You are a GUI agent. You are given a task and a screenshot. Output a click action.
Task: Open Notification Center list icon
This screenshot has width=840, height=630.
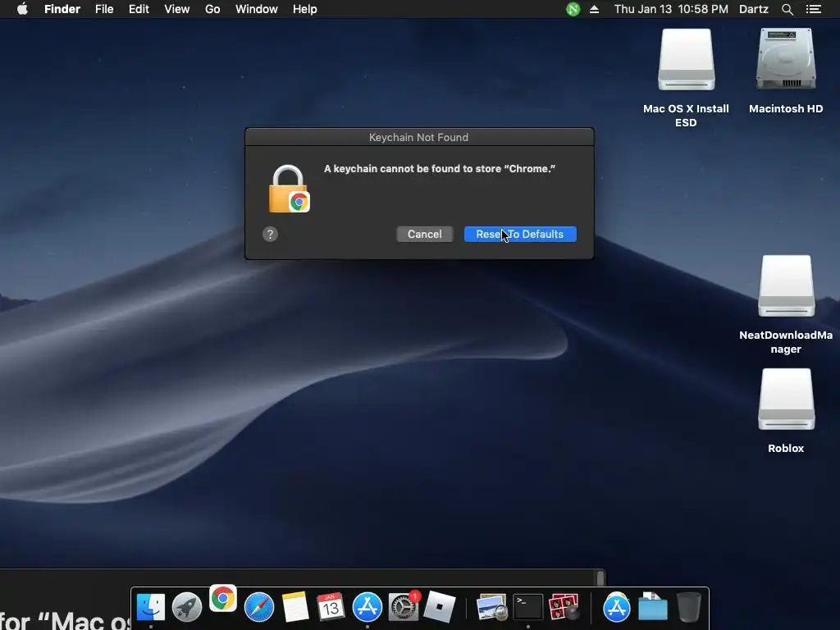[x=813, y=9]
